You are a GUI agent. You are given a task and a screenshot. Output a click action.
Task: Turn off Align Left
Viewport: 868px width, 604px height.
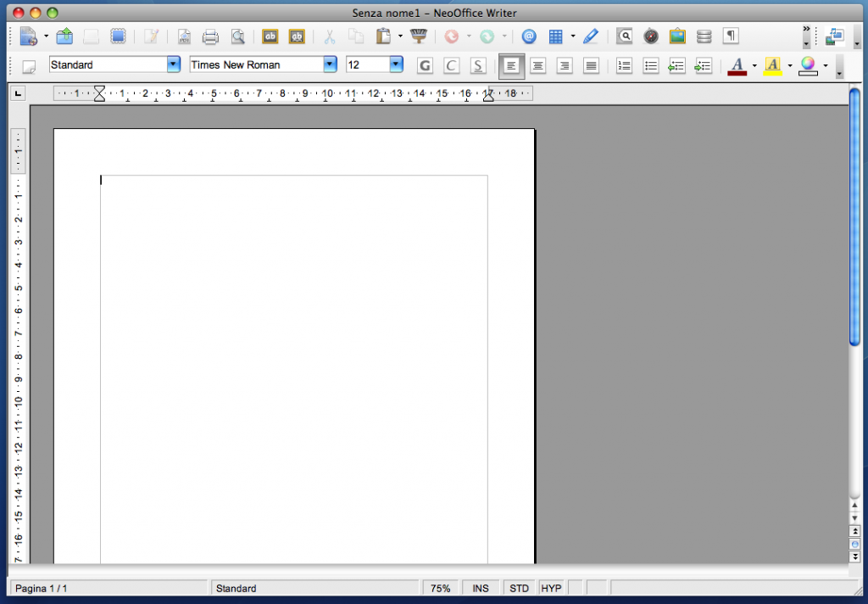pos(511,66)
